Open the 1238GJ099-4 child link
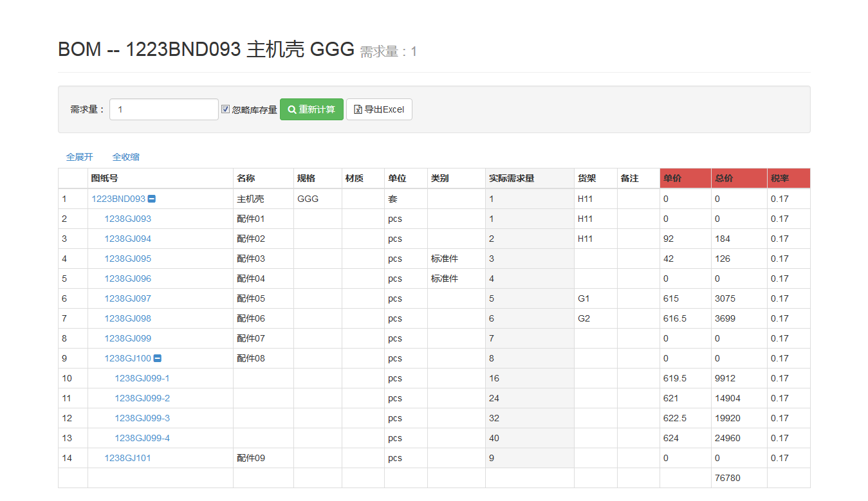This screenshot has width=868, height=501. point(142,438)
